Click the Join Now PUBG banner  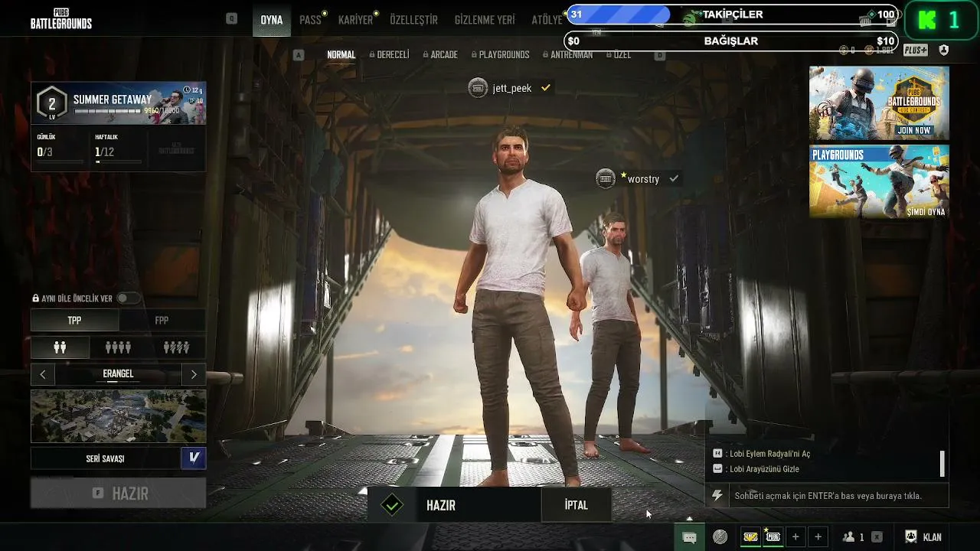[879, 103]
